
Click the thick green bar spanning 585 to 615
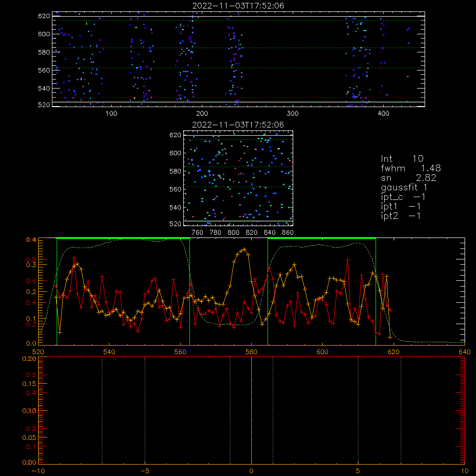click(x=322, y=238)
